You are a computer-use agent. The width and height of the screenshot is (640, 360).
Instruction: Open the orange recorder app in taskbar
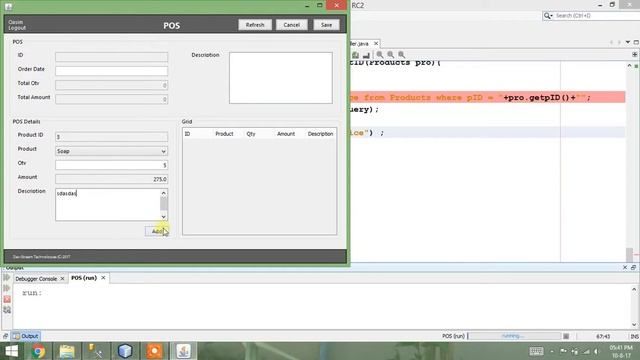pos(154,351)
